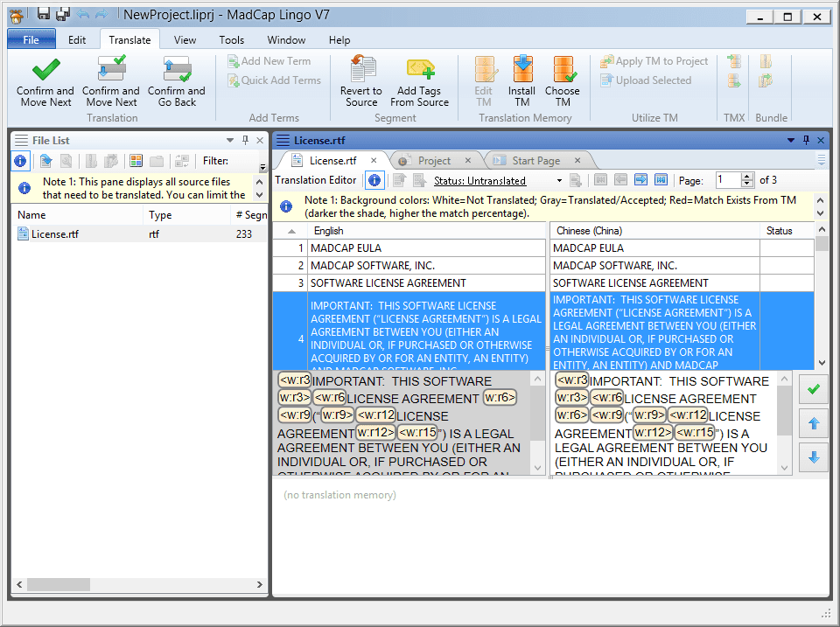Select Translate ribbon tab
The height and width of the screenshot is (627, 840).
click(x=129, y=39)
